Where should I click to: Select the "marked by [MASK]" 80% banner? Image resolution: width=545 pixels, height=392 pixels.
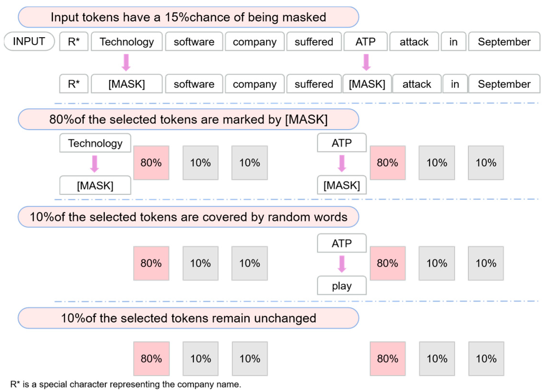188,119
